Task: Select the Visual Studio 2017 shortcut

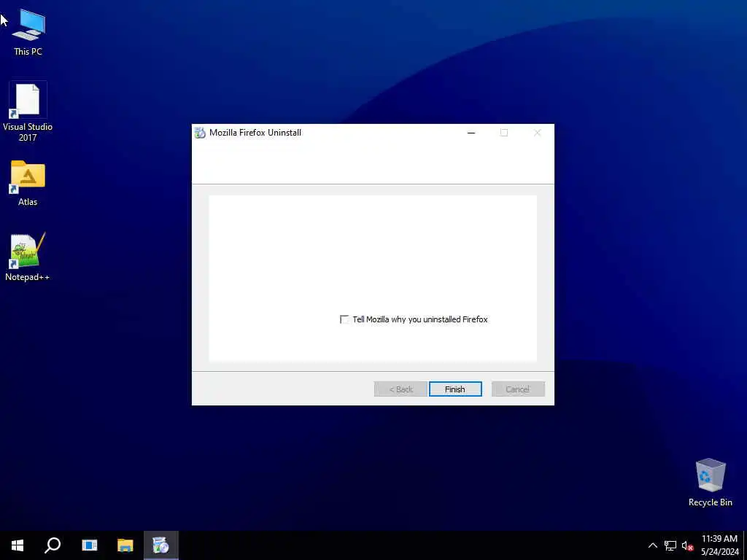Action: coord(28,112)
